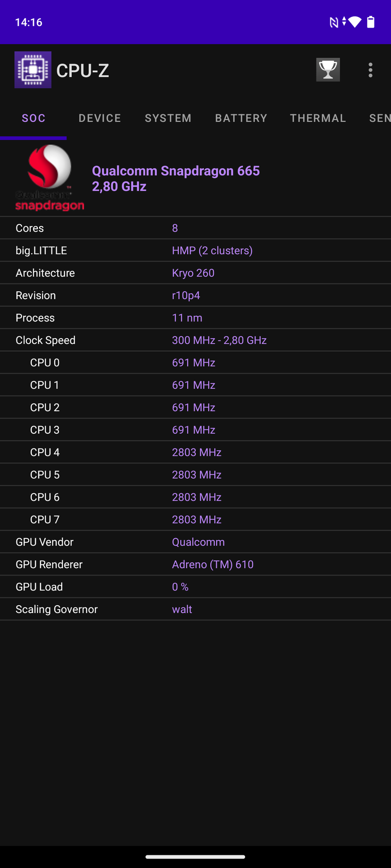Select the SOC tab
The height and width of the screenshot is (868, 391).
(34, 118)
